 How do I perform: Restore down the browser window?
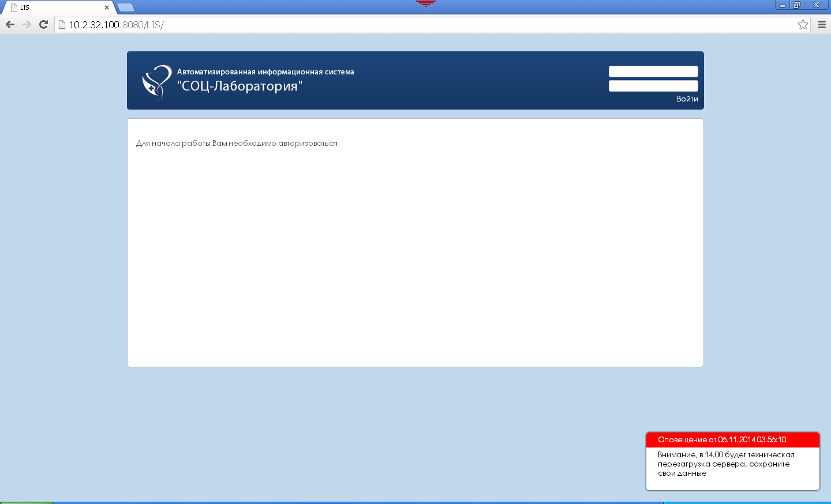click(x=796, y=5)
